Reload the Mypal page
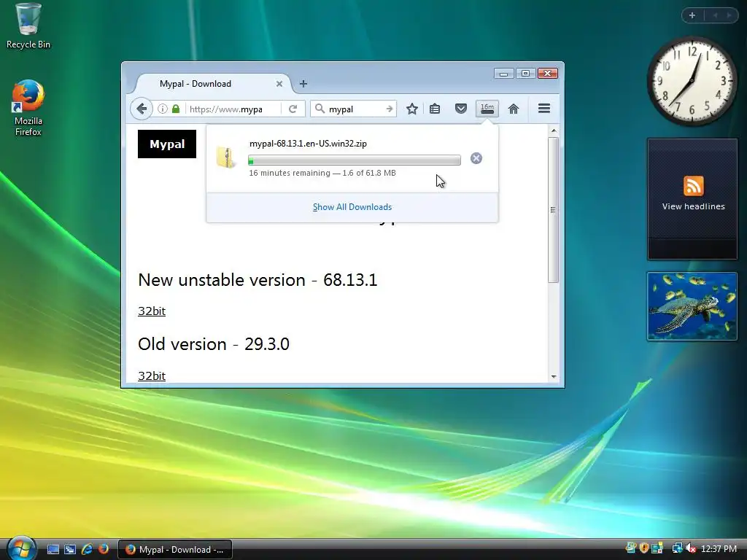Image resolution: width=747 pixels, height=560 pixels. coord(293,109)
